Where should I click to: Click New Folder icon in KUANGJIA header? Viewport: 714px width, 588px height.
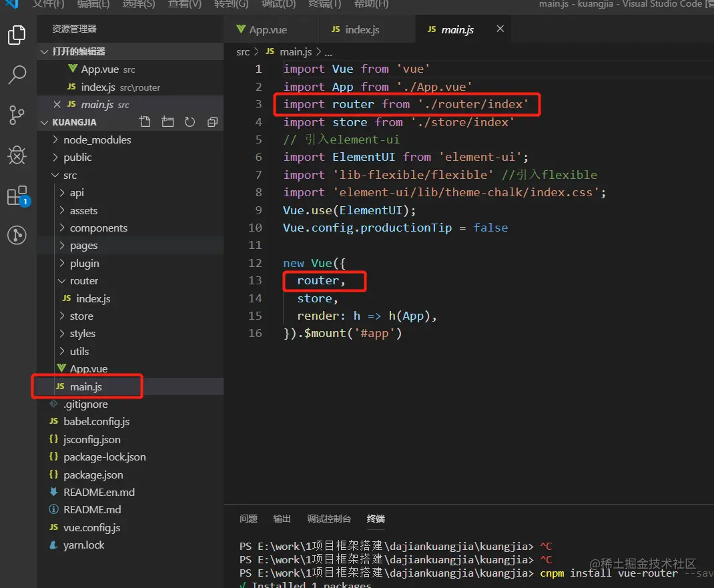click(167, 121)
